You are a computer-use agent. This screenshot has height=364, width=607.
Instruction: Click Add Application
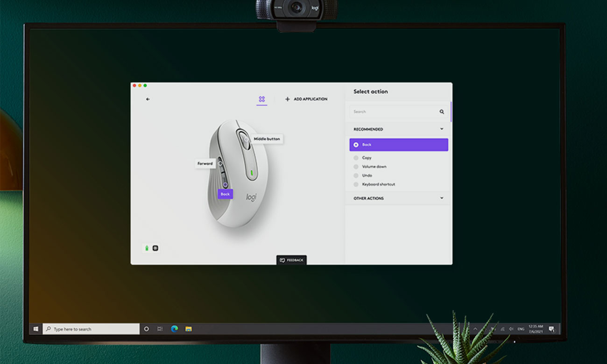tap(306, 99)
